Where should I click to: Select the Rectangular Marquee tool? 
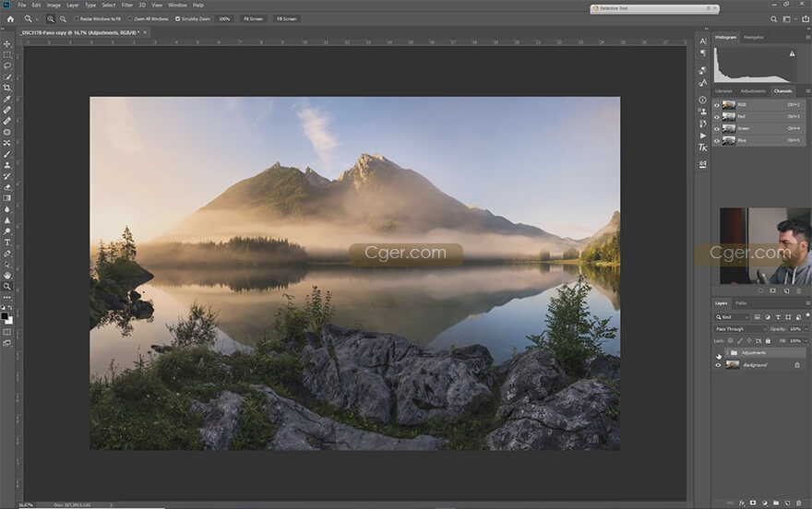[x=7, y=54]
